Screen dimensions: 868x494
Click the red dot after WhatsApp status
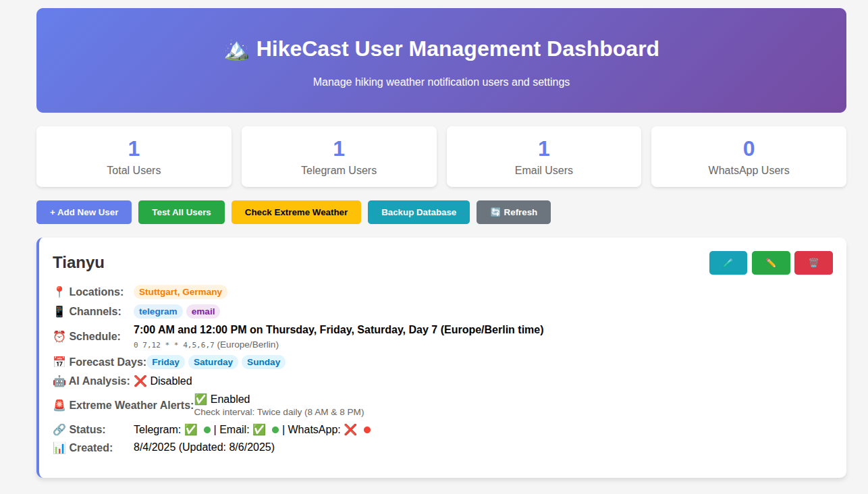pyautogui.click(x=367, y=430)
